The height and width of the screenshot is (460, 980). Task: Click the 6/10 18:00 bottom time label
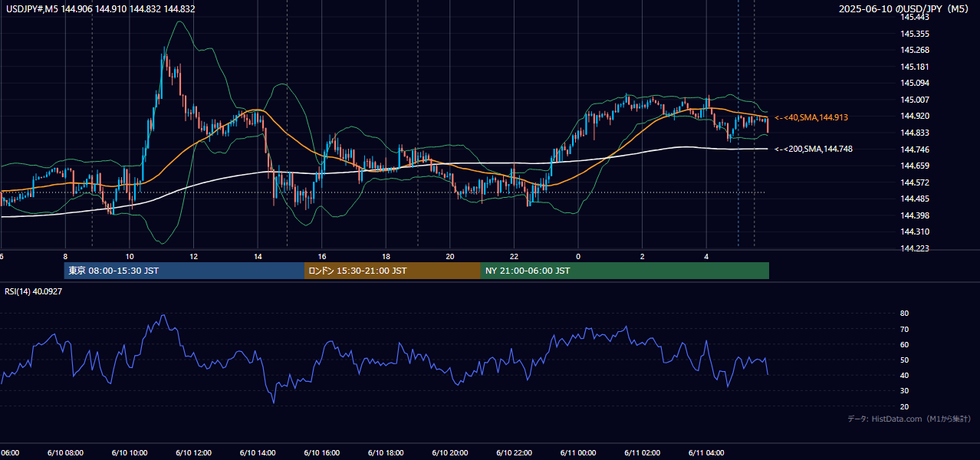coord(386,452)
